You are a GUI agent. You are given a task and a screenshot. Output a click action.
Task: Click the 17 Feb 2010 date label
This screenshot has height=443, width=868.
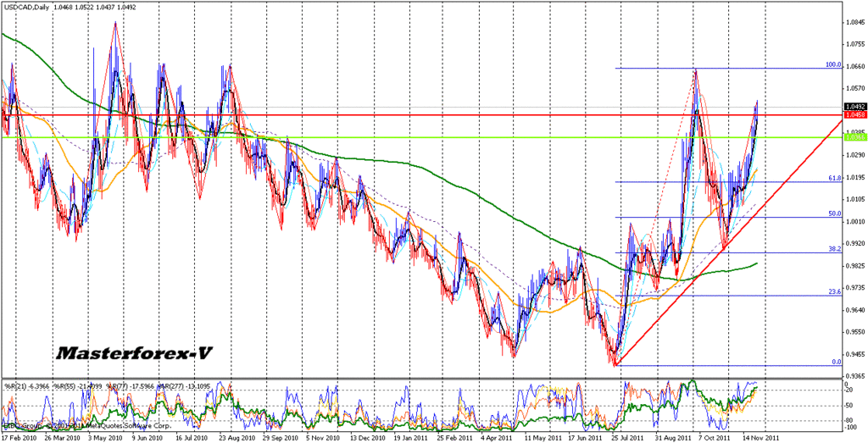coord(19,437)
